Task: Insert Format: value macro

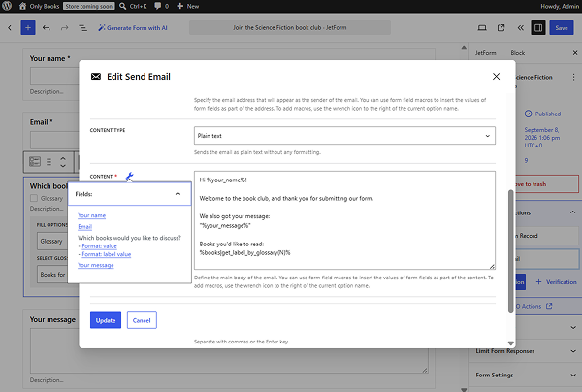Action: click(99, 246)
